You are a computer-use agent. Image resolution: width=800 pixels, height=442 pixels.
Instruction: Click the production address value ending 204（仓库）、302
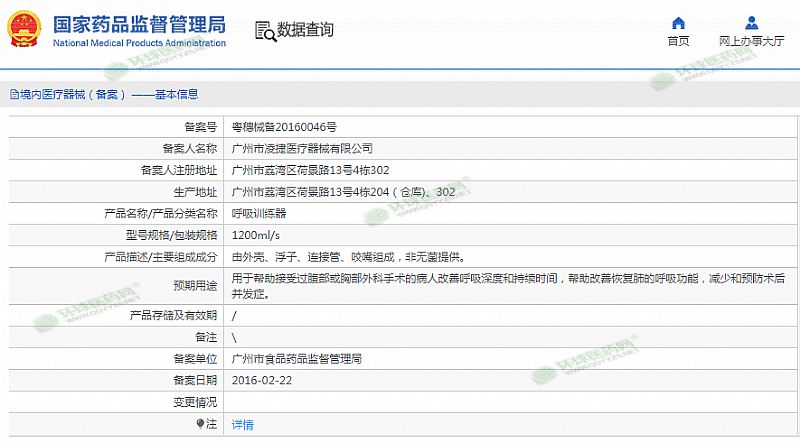(x=344, y=192)
